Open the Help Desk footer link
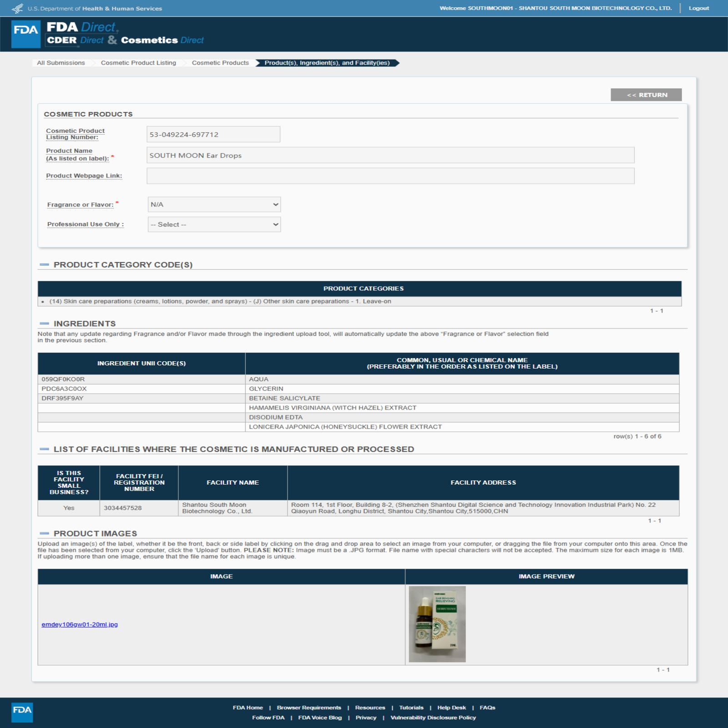The height and width of the screenshot is (728, 728). [x=451, y=708]
